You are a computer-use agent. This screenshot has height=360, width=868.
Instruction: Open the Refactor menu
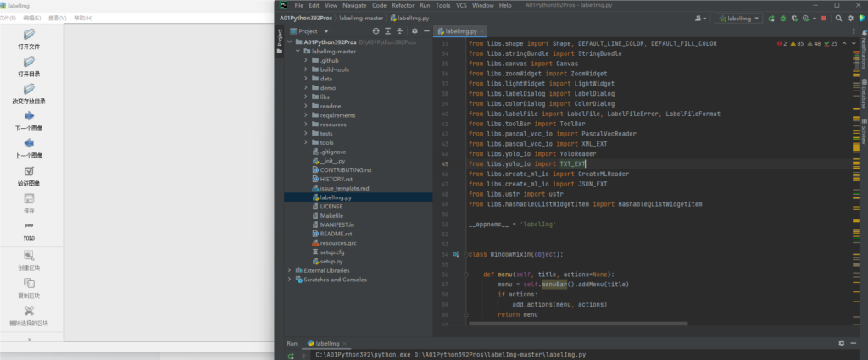click(x=403, y=6)
